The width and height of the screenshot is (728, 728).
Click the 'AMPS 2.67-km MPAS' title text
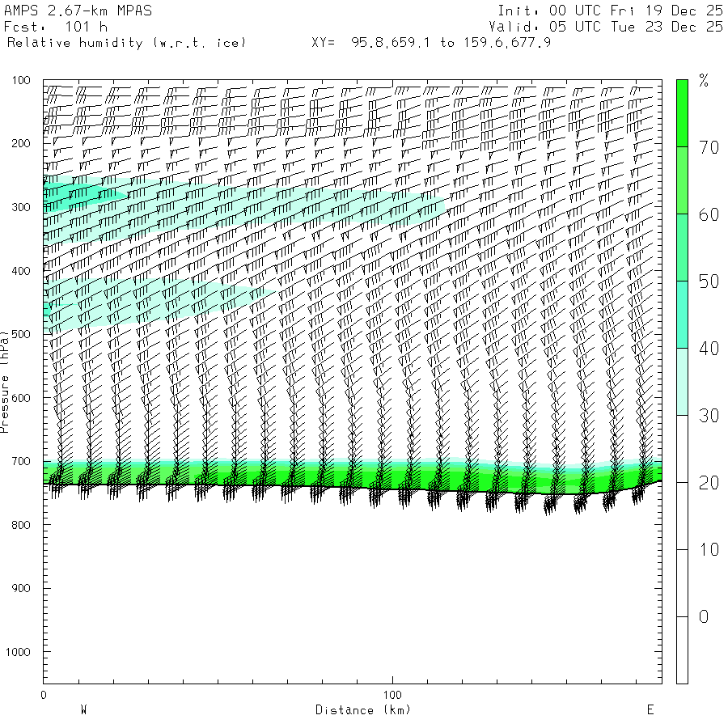pyautogui.click(x=78, y=11)
